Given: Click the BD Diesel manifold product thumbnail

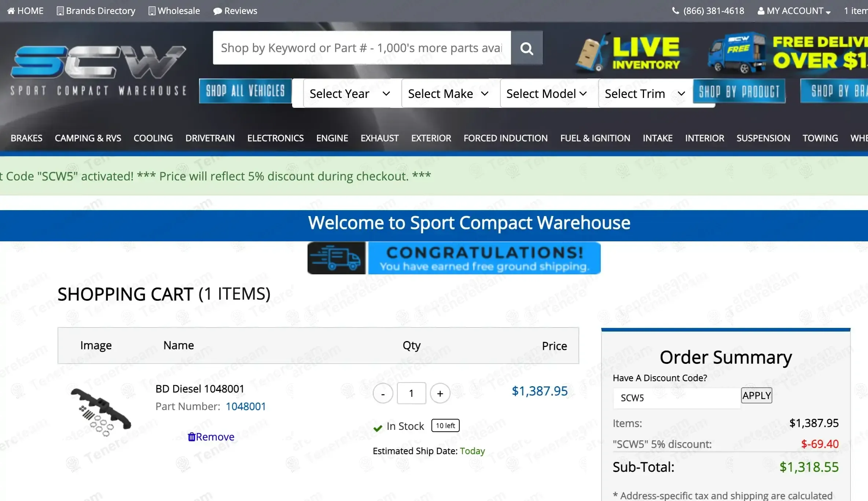Looking at the screenshot, I should tap(100, 412).
